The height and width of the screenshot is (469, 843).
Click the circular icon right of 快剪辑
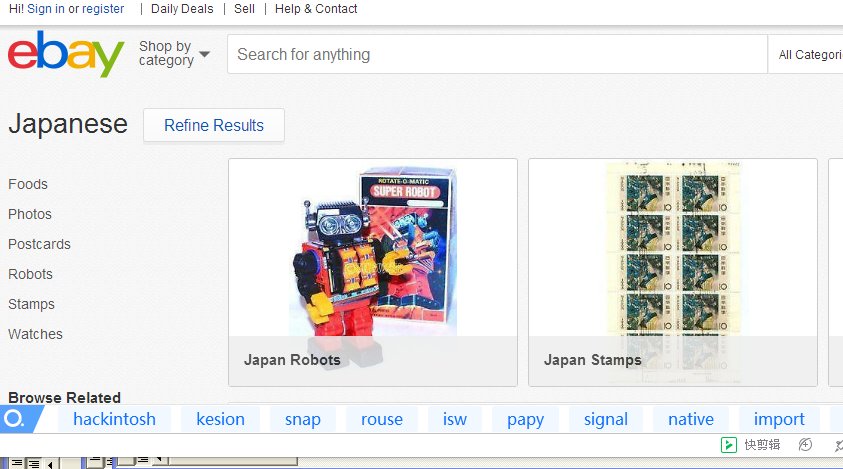click(806, 445)
